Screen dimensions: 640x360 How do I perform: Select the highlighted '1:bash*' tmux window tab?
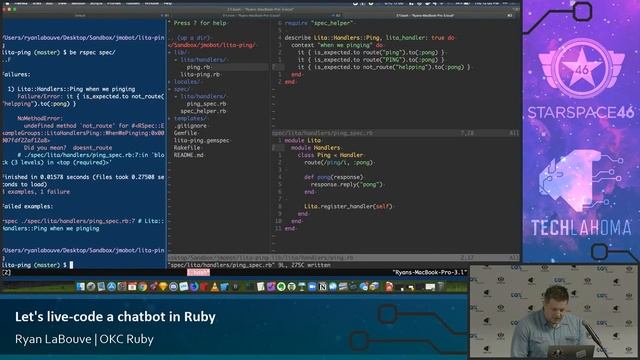tap(198, 272)
